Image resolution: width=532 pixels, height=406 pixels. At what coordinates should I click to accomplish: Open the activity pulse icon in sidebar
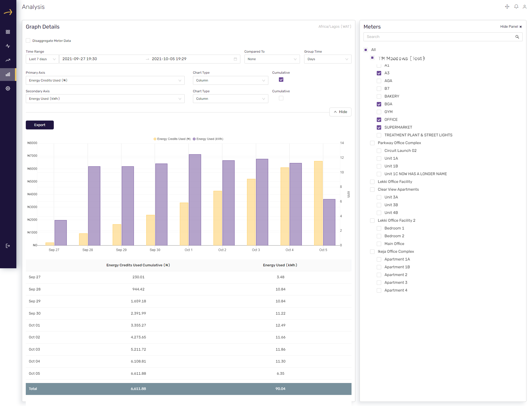point(8,46)
